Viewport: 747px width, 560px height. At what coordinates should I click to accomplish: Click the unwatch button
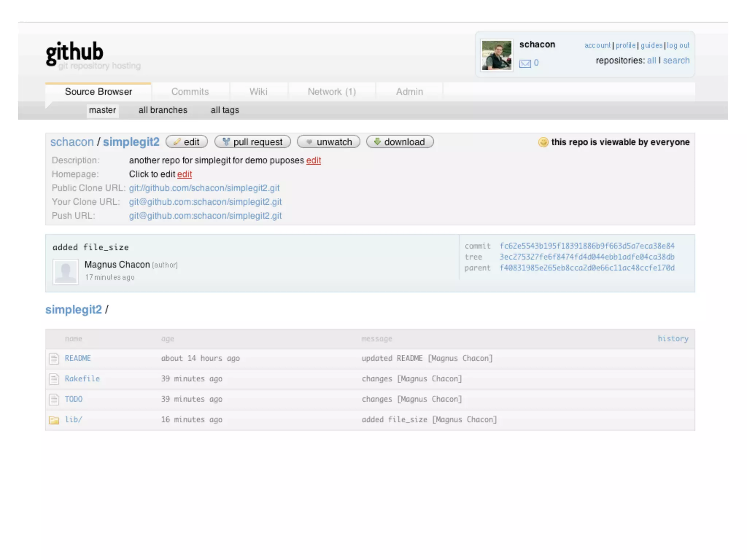click(329, 142)
